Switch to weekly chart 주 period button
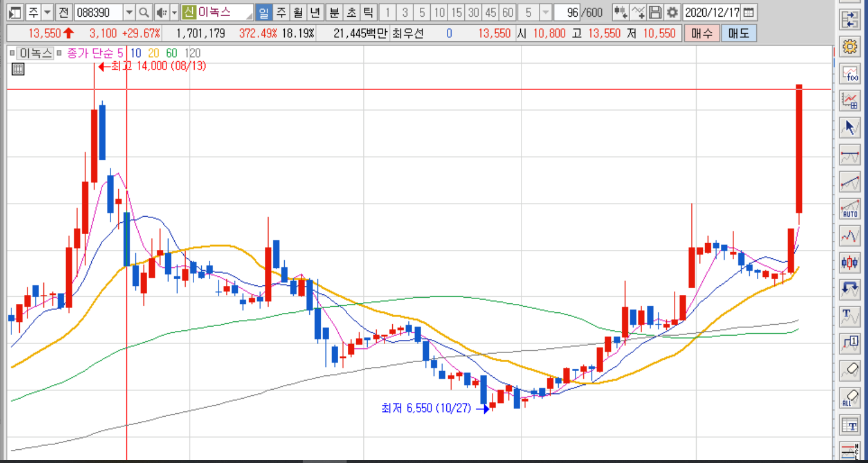This screenshot has height=463, width=868. (281, 12)
